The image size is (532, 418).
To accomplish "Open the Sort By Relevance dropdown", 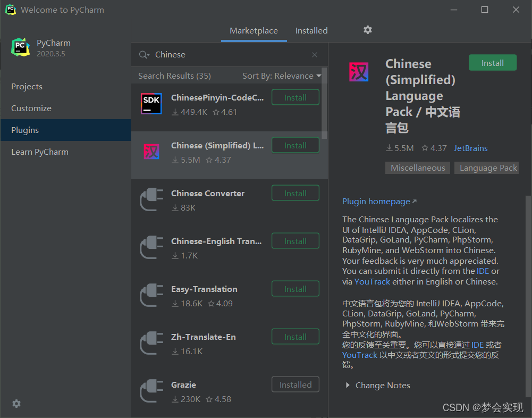I will click(x=282, y=76).
